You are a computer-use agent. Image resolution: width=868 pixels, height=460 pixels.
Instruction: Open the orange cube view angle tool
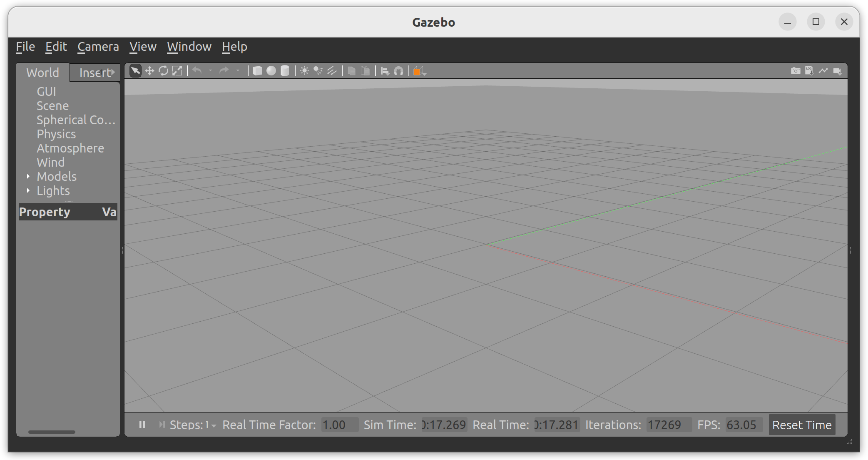point(419,71)
